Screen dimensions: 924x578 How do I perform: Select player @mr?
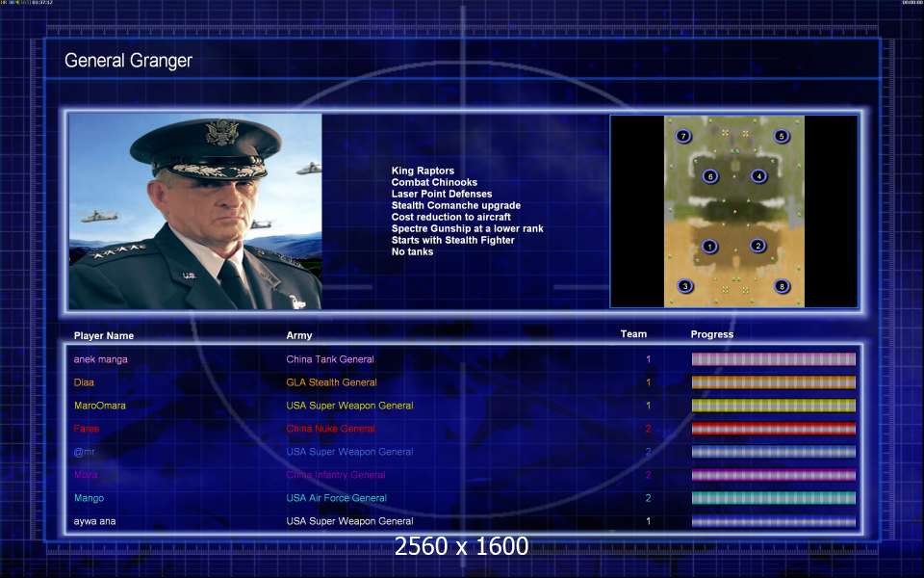pyautogui.click(x=84, y=452)
